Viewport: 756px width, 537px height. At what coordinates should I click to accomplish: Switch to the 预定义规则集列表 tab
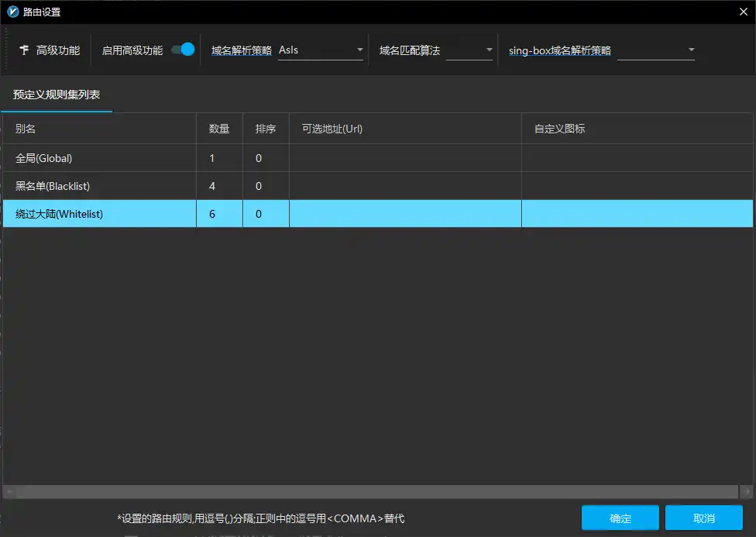57,95
